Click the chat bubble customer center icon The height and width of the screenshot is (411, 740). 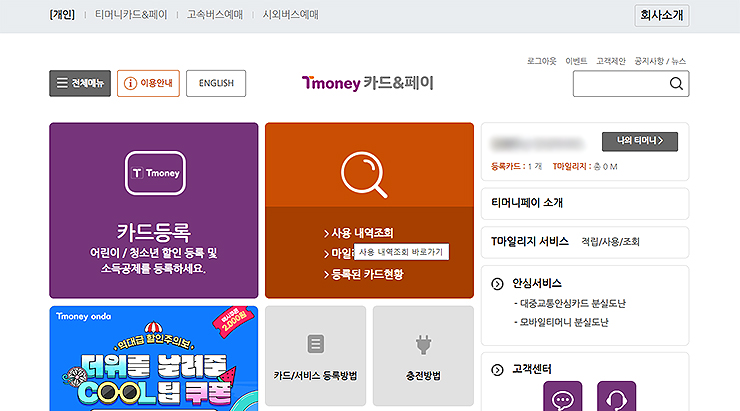click(563, 396)
